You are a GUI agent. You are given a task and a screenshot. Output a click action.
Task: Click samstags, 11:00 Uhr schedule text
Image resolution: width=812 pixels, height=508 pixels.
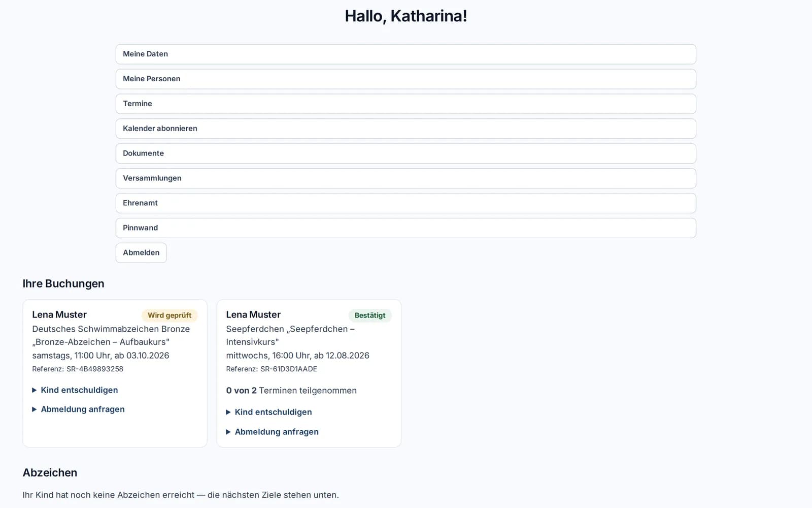100,356
